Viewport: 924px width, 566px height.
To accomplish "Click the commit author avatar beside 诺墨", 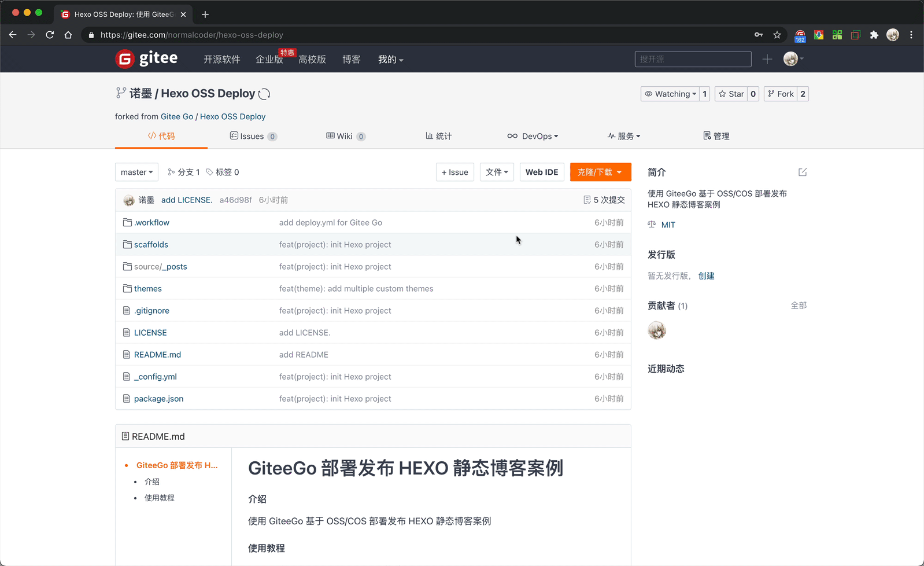I will [129, 200].
